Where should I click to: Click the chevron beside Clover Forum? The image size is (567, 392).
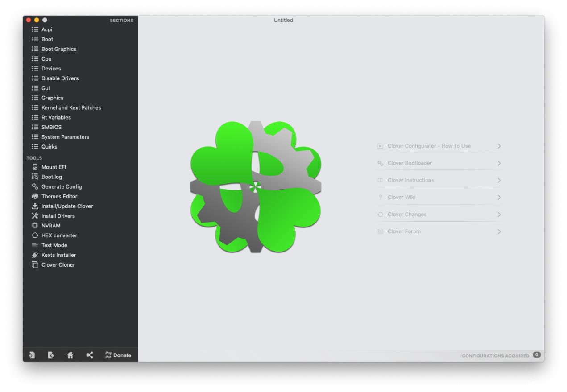click(499, 231)
